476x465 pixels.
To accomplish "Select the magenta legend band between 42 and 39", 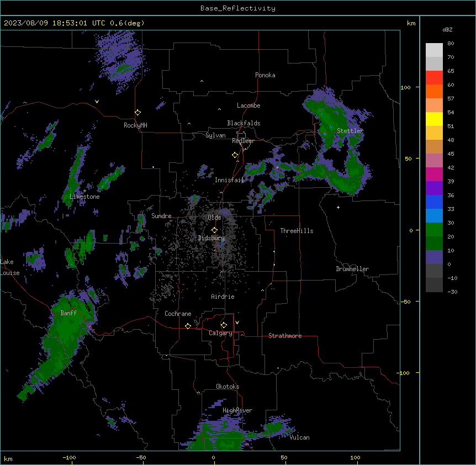I will pyautogui.click(x=434, y=174).
